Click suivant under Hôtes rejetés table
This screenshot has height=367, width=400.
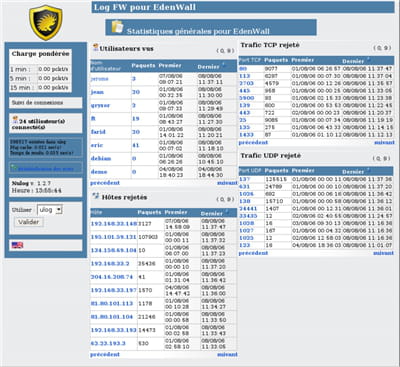point(227,354)
